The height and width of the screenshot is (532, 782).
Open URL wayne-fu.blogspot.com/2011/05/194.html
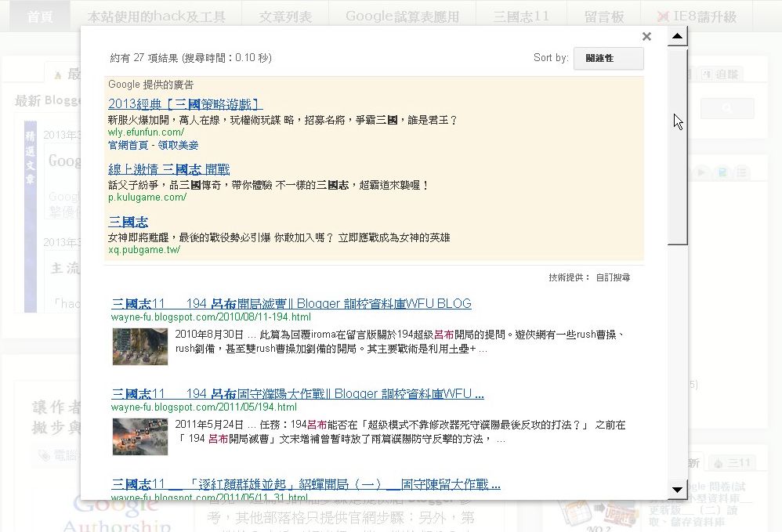point(204,407)
